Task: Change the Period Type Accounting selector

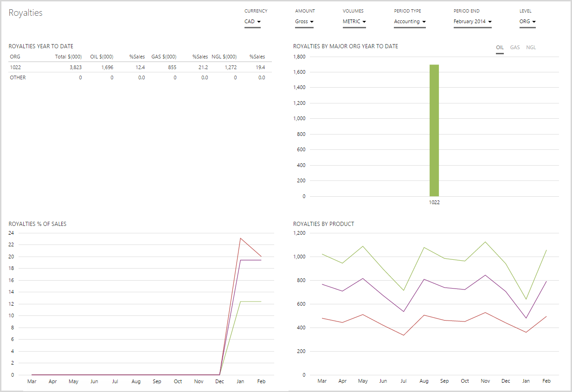Action: click(x=410, y=22)
